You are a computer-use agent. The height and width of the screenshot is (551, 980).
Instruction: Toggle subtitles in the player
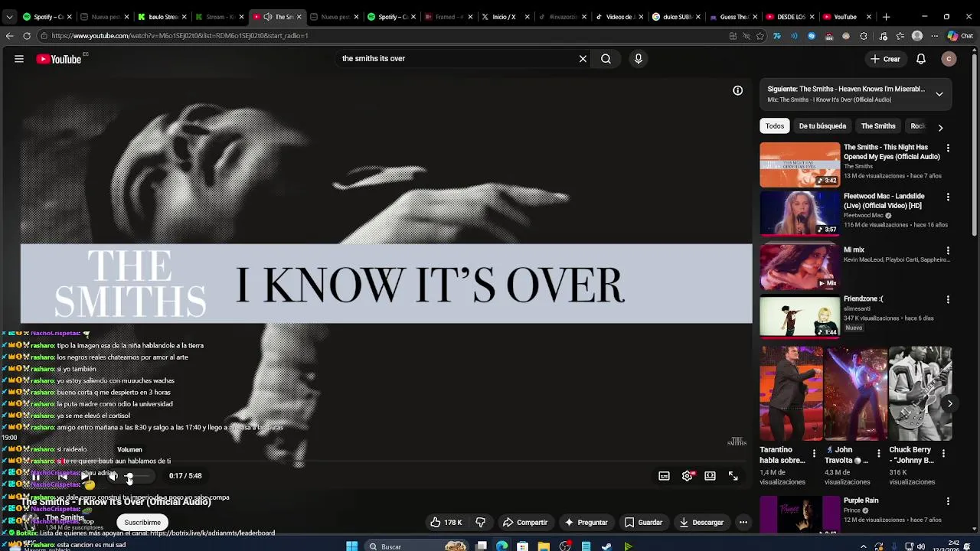(x=665, y=476)
